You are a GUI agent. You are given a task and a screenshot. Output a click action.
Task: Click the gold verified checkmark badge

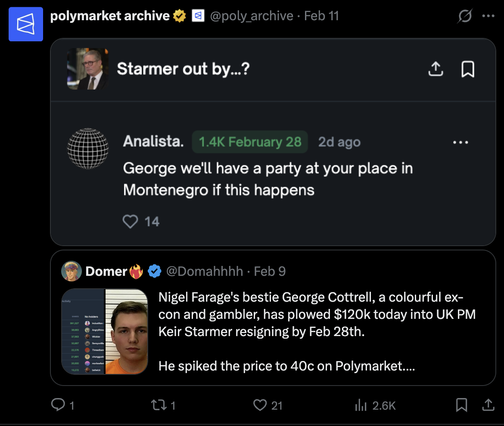[180, 15]
